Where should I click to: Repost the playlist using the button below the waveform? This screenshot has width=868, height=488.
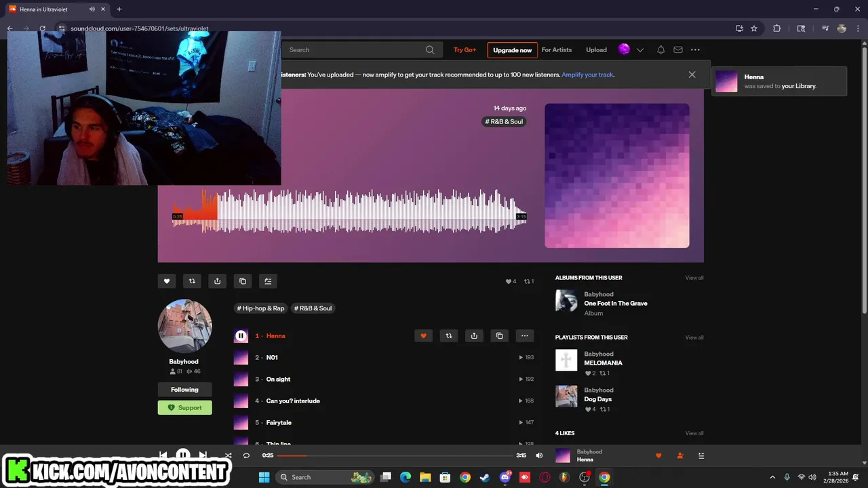point(192,281)
